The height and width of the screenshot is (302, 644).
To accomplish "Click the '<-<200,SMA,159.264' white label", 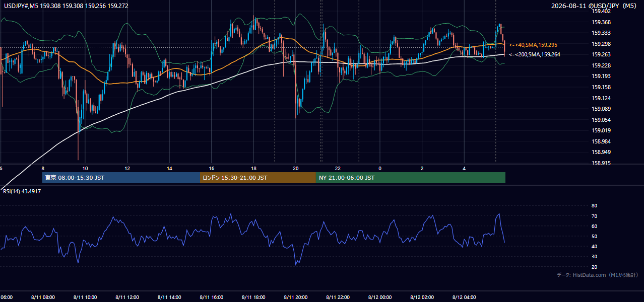I will pos(534,54).
